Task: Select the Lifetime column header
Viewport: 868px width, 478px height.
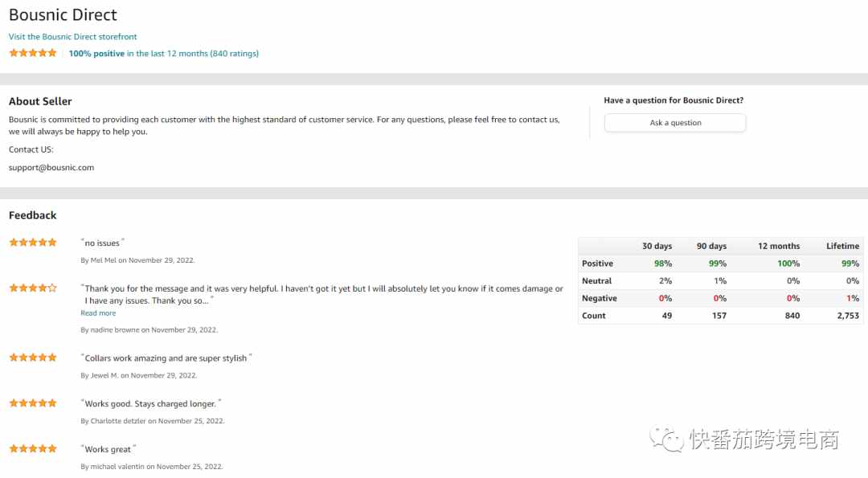Action: pos(842,246)
